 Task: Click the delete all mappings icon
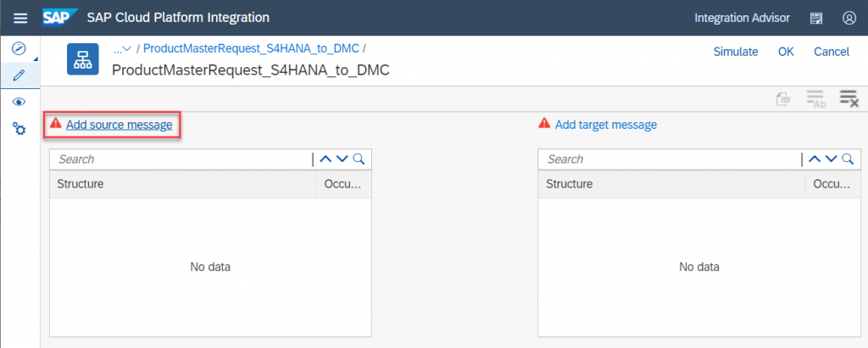849,98
